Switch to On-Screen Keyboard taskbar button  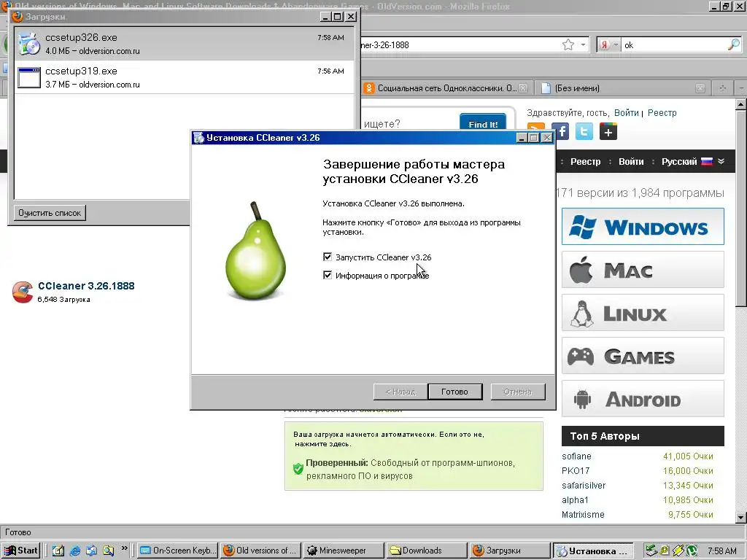coord(177,551)
